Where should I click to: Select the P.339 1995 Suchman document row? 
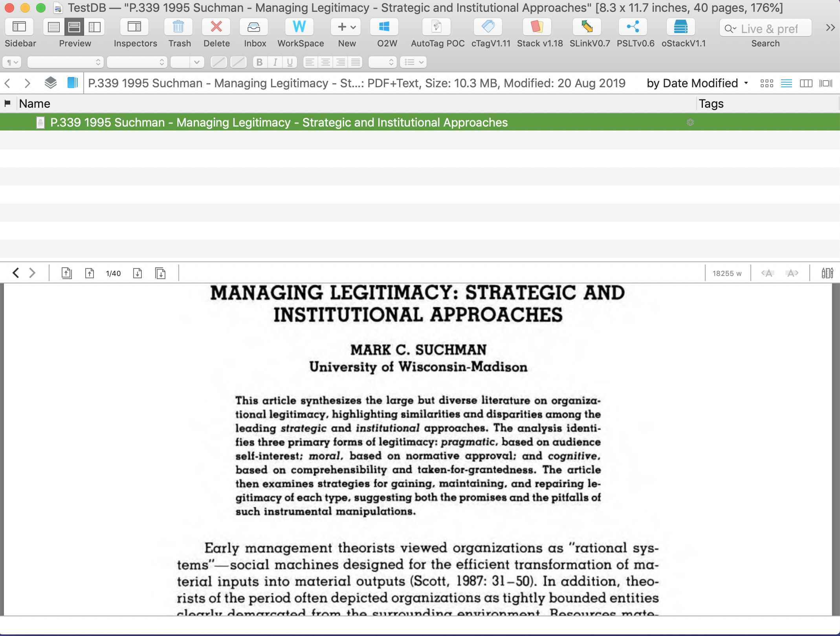click(x=279, y=123)
